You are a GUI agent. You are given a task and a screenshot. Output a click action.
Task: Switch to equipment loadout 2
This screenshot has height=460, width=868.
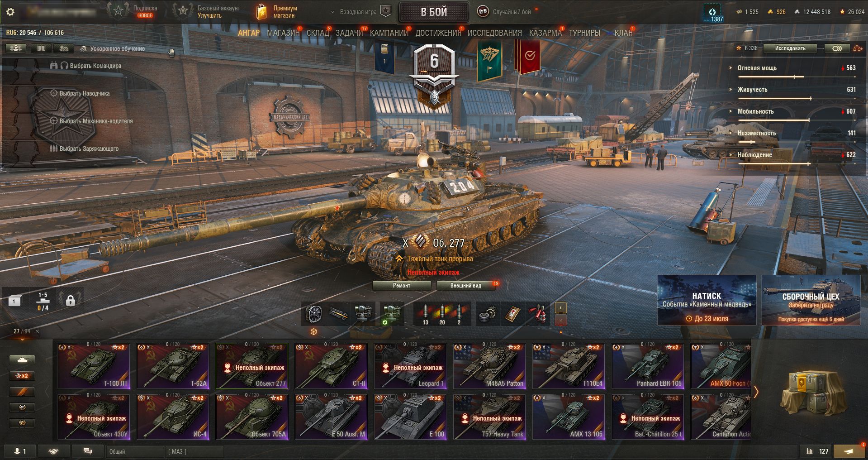560,320
